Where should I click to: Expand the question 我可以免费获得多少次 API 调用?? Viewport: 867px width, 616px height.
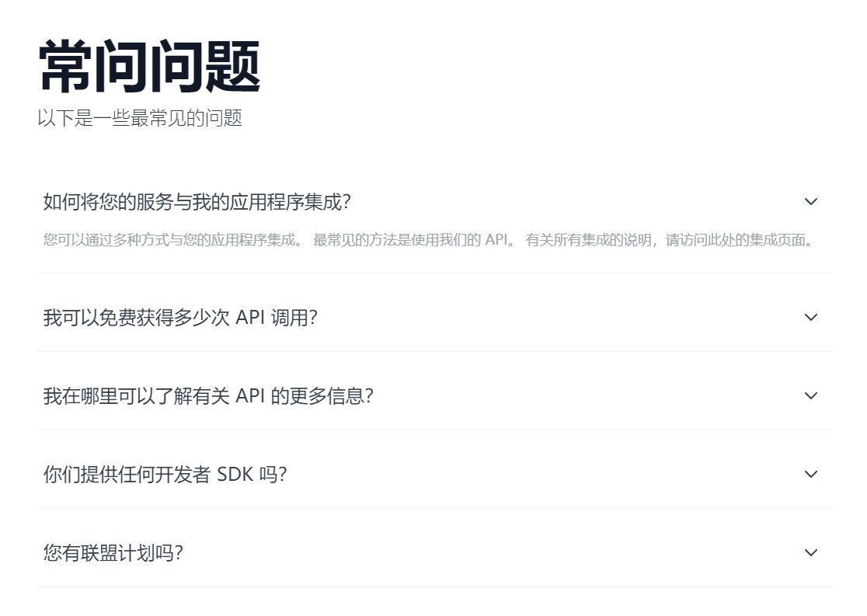[180, 318]
